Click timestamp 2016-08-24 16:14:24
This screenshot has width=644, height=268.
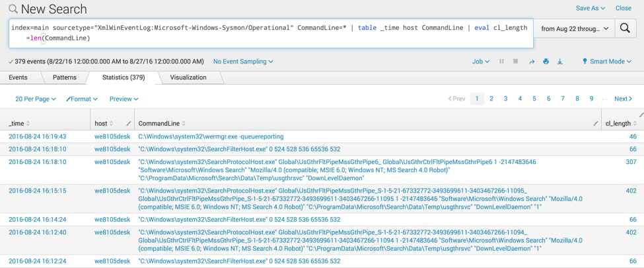point(38,220)
